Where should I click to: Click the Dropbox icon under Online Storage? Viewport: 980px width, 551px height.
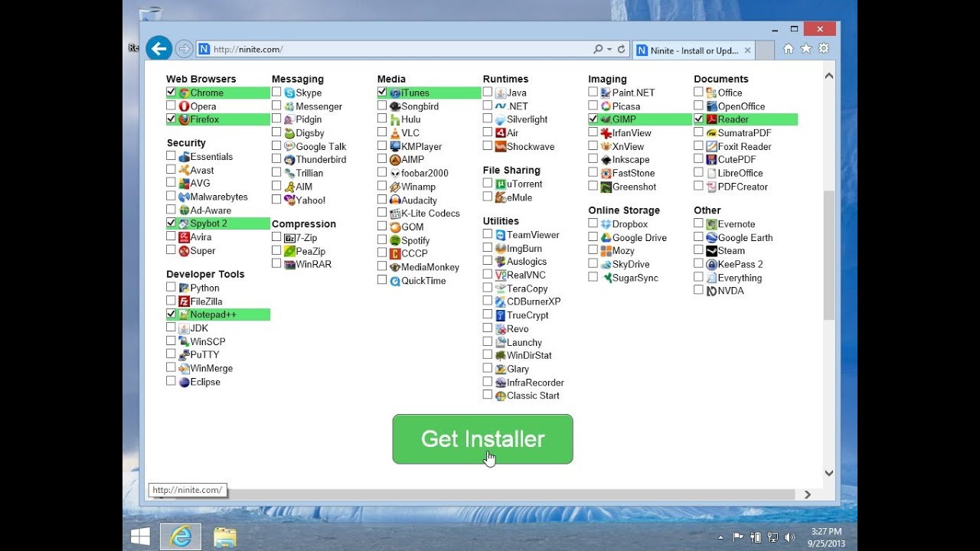point(606,224)
